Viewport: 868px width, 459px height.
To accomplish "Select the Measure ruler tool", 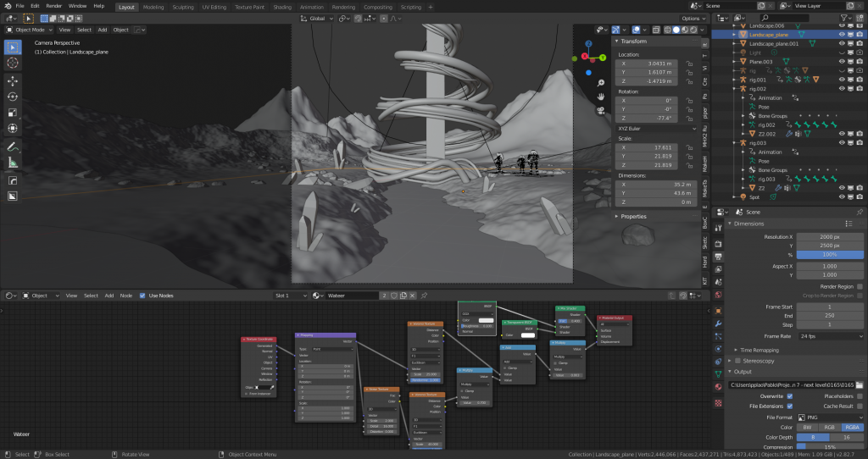I will 13,162.
